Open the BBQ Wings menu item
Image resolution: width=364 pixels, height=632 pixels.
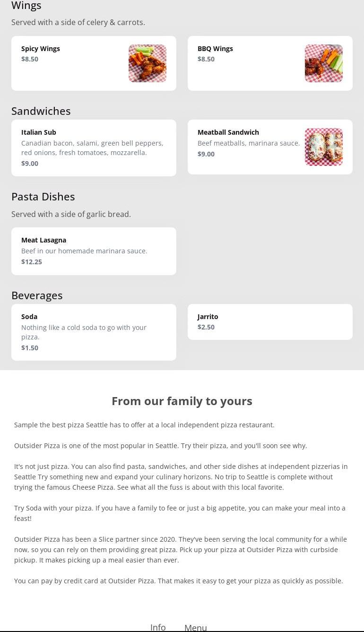tap(246, 63)
